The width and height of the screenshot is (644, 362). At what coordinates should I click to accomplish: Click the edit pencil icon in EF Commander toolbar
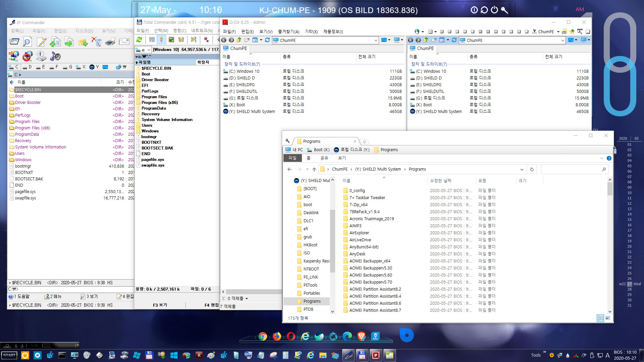pos(42,42)
